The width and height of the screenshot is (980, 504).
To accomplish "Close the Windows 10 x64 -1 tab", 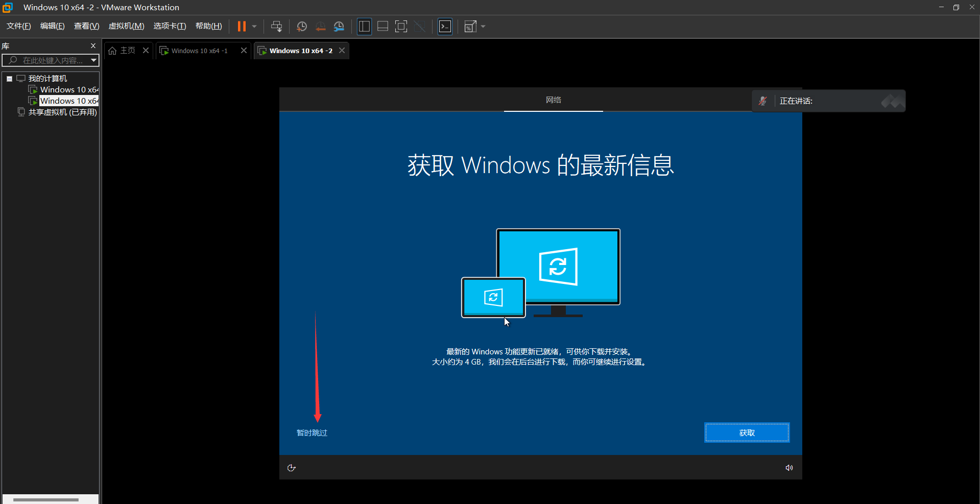I will click(244, 50).
